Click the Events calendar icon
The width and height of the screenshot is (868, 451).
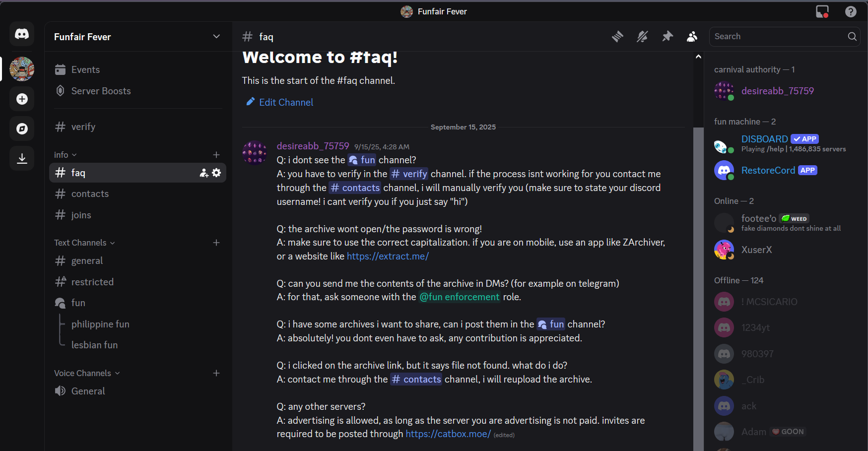60,69
